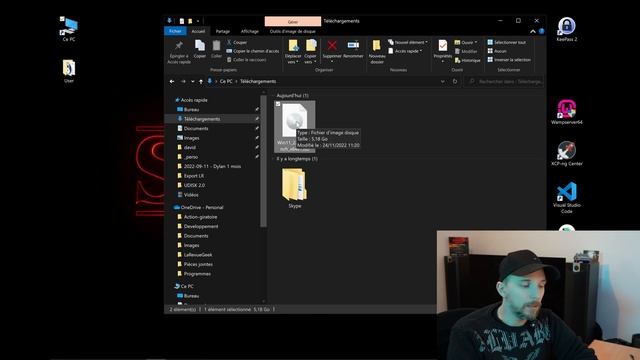Image resolution: width=640 pixels, height=360 pixels.
Task: Open the Nouvel élément dropdown
Action: tap(407, 42)
